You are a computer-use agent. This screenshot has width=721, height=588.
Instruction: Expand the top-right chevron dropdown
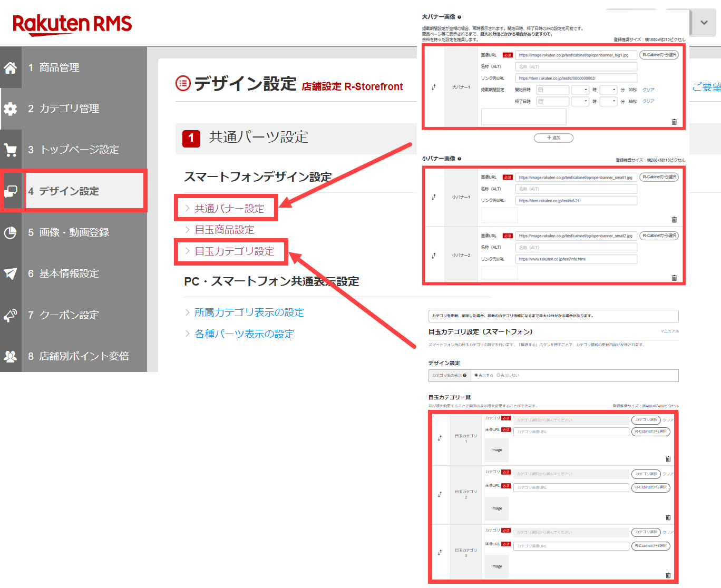click(704, 23)
